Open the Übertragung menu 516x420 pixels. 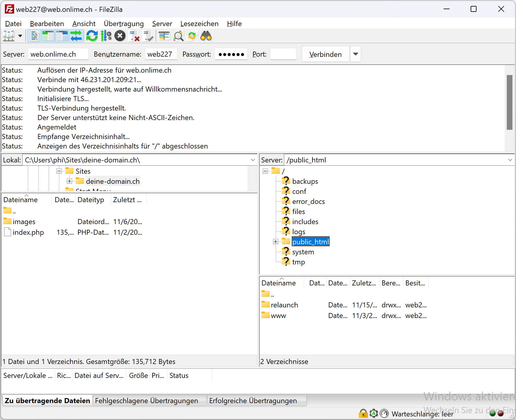pos(124,24)
